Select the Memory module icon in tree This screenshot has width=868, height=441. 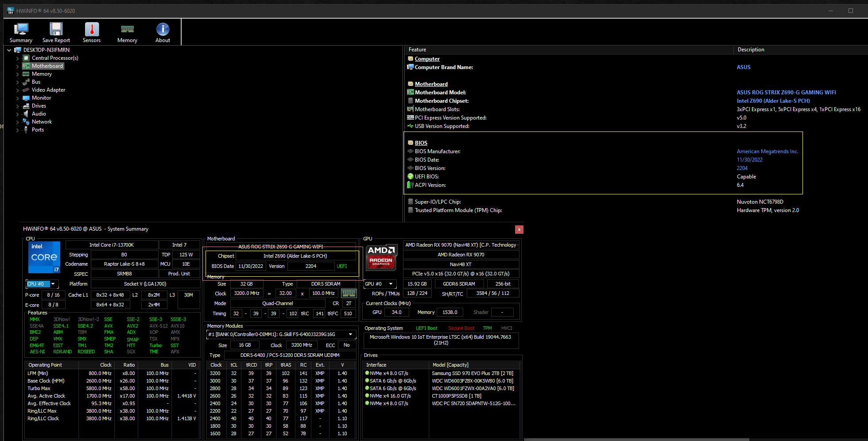(26, 74)
